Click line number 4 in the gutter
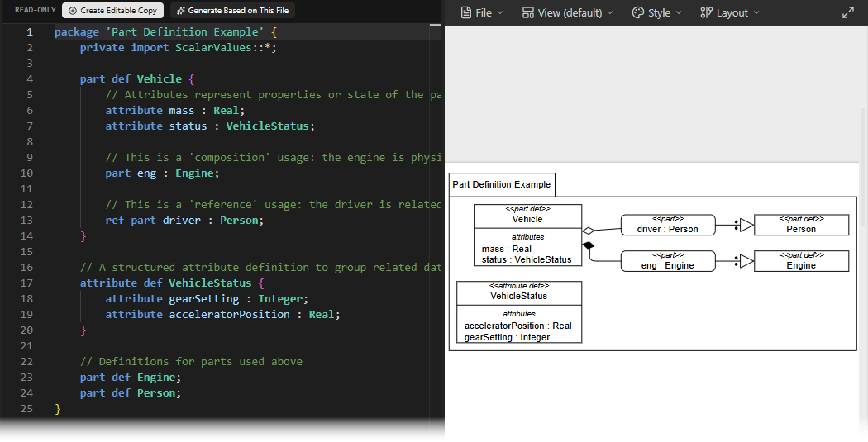 30,79
